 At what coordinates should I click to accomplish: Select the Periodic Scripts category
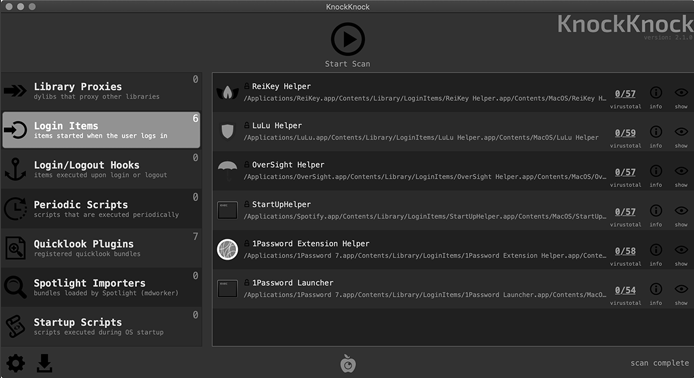(101, 208)
